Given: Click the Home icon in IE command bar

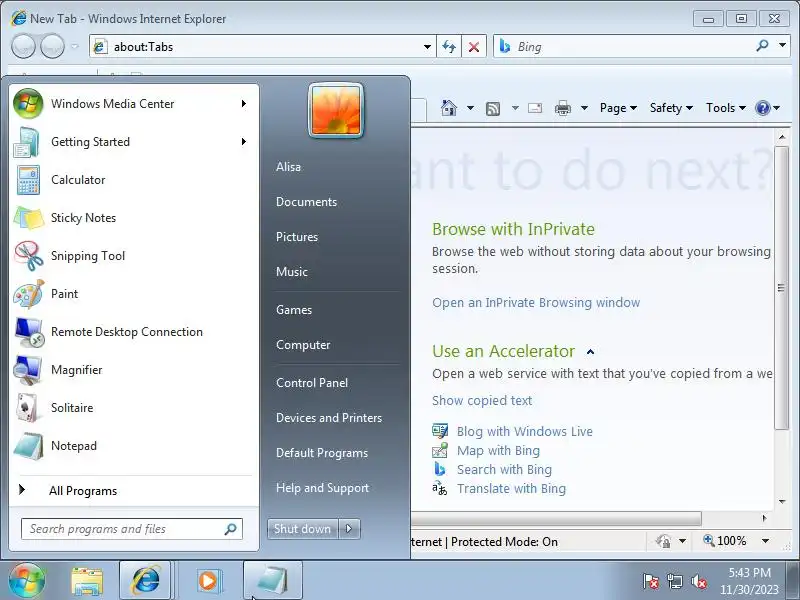Looking at the screenshot, I should [x=449, y=108].
